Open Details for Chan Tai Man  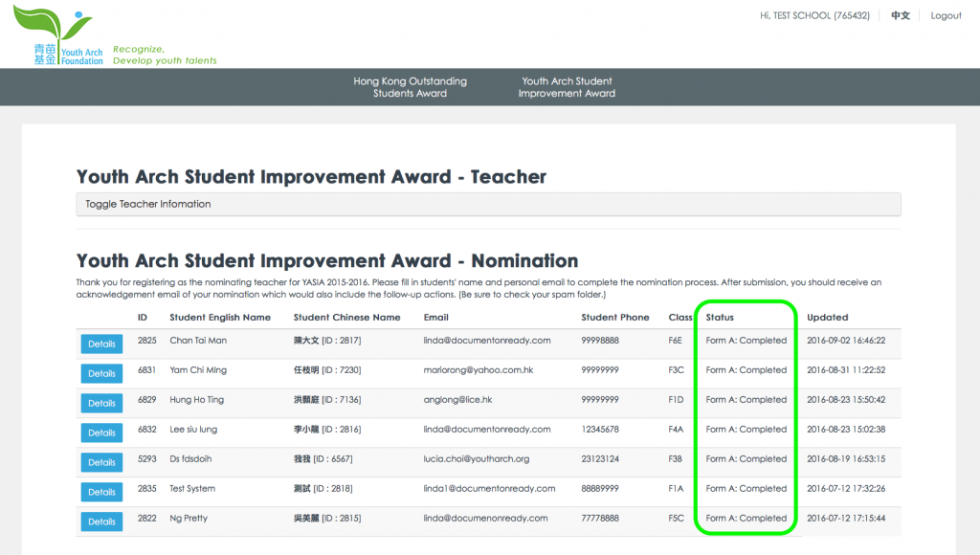click(x=101, y=344)
